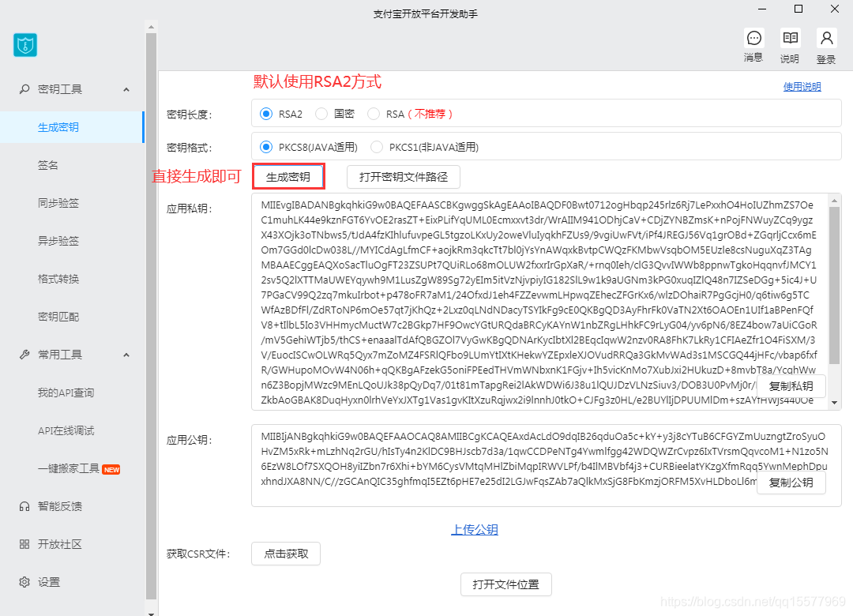Screen dimensions: 853x616
Task: Click inside the 应用公钥 text area
Action: [547, 466]
